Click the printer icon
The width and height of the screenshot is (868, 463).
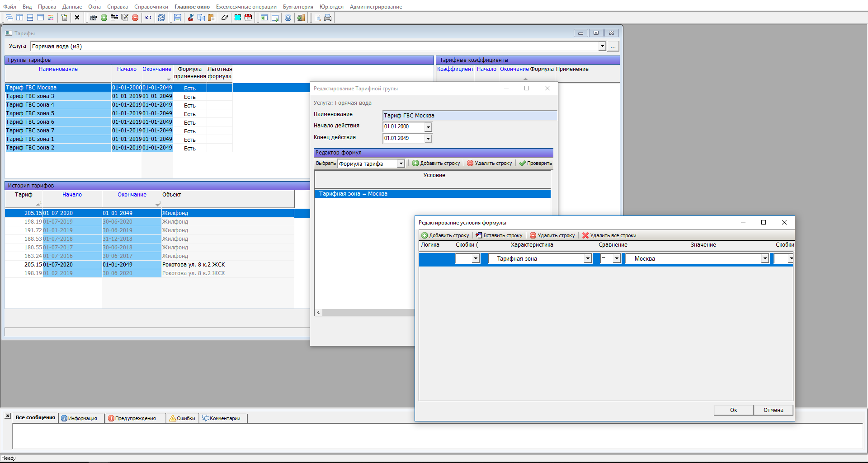tap(328, 18)
